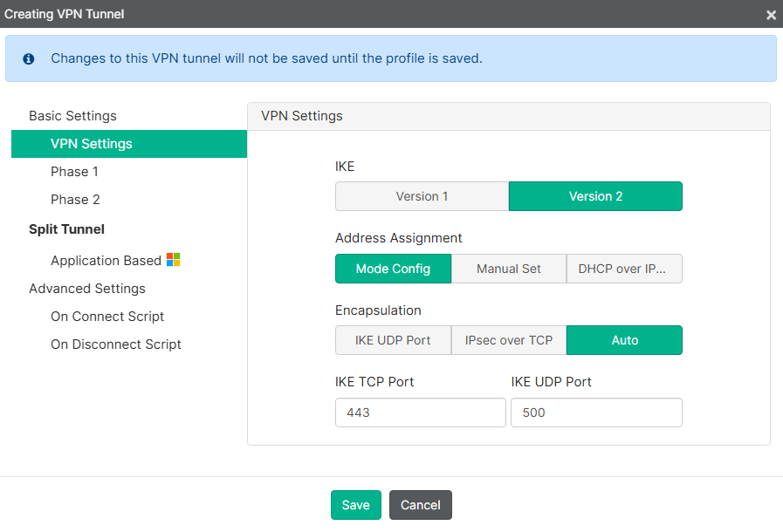The width and height of the screenshot is (783, 532).
Task: Set encapsulation to IKE UDP Port
Action: tap(393, 340)
